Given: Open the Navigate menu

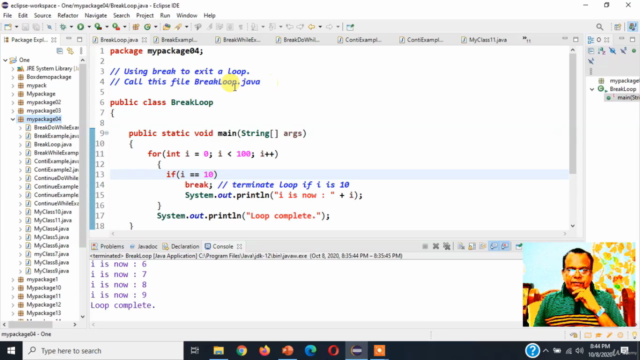Looking at the screenshot, I should coord(96,16).
